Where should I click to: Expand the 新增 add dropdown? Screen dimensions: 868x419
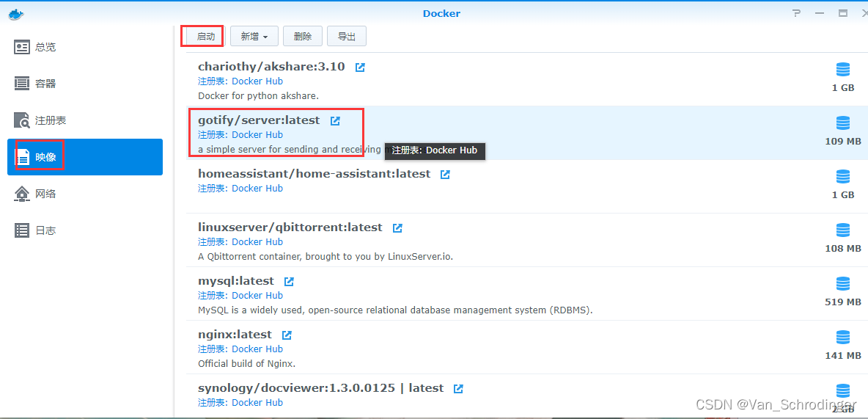click(x=254, y=37)
